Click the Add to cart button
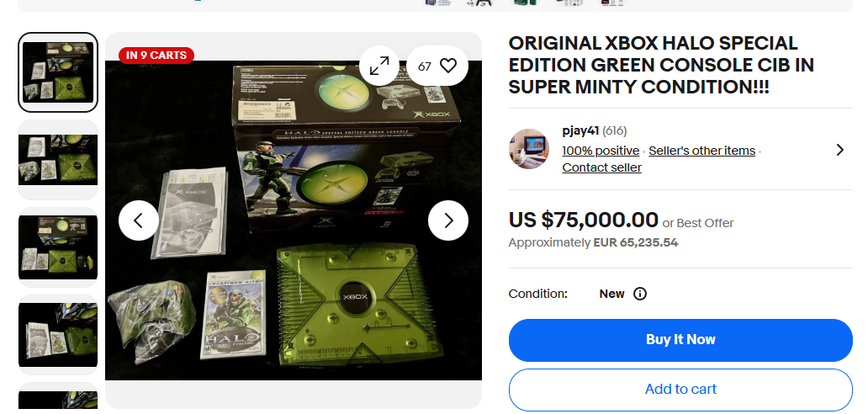 point(680,390)
